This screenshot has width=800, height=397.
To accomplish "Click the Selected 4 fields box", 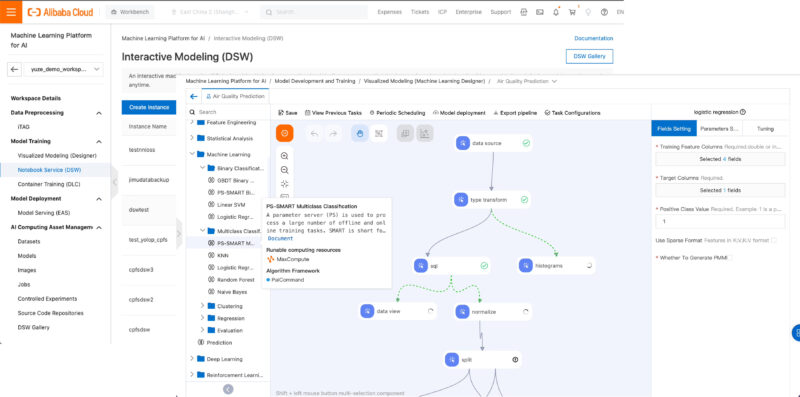I will coord(720,159).
